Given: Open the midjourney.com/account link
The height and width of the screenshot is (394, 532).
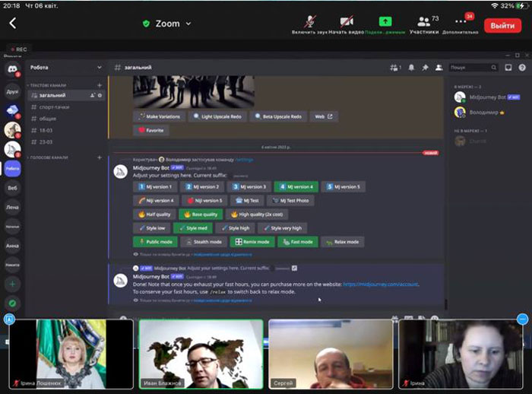Looking at the screenshot, I should coord(381,284).
